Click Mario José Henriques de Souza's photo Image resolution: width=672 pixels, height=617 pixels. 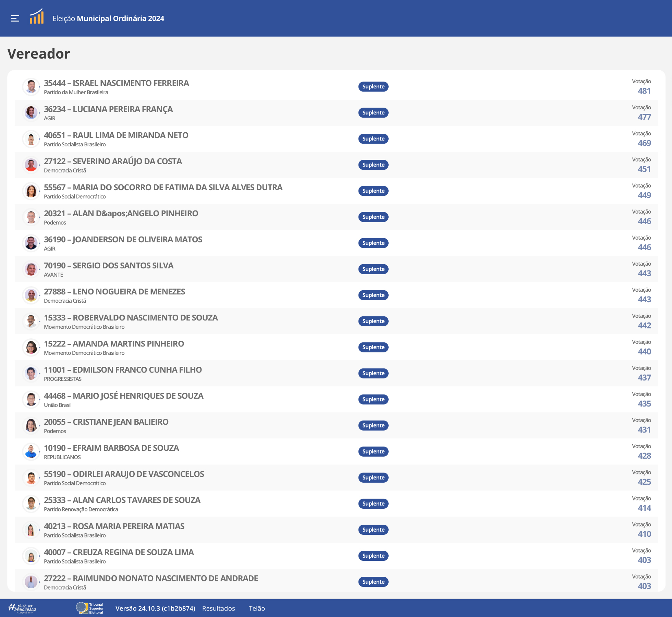(31, 399)
